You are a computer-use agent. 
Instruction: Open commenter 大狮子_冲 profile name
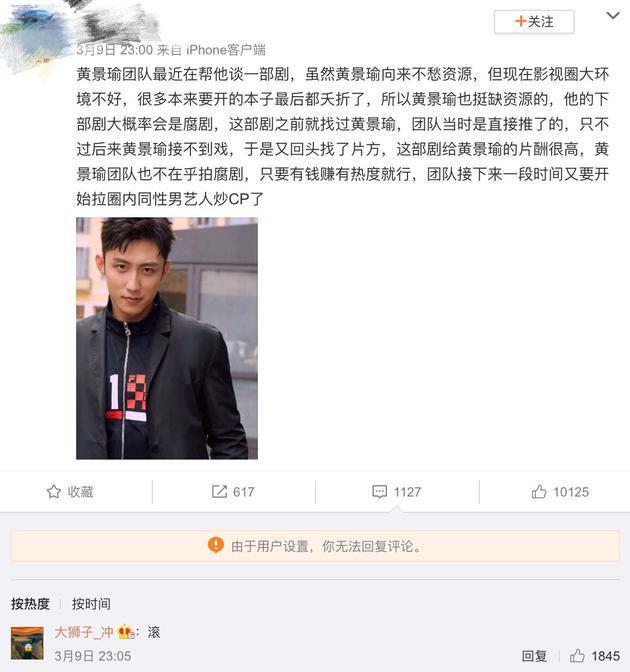click(x=84, y=632)
